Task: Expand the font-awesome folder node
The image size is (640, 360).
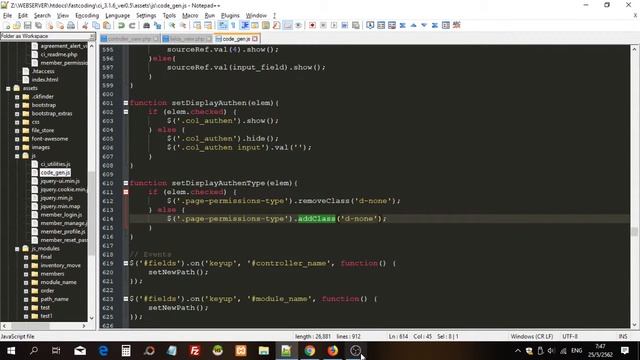Action: (x=17, y=139)
